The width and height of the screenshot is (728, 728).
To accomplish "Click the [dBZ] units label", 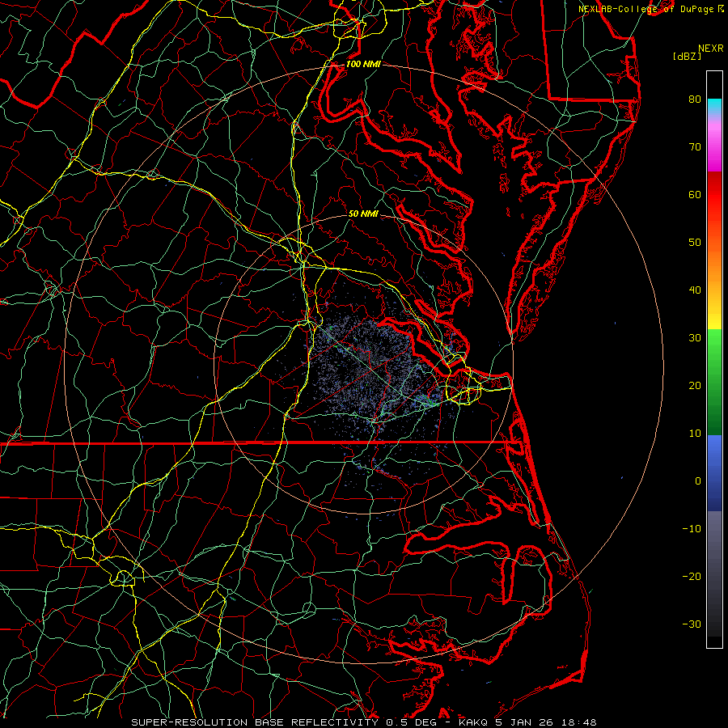I will (687, 56).
